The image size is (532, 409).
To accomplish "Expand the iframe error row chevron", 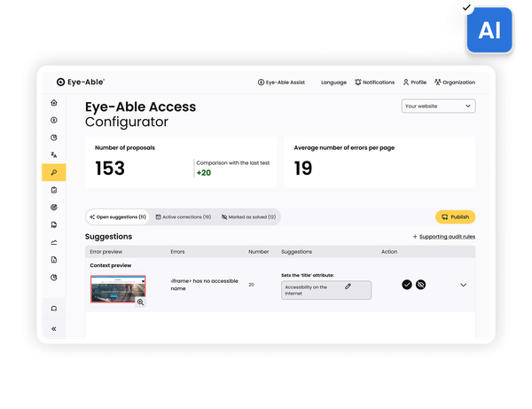I will tap(463, 285).
